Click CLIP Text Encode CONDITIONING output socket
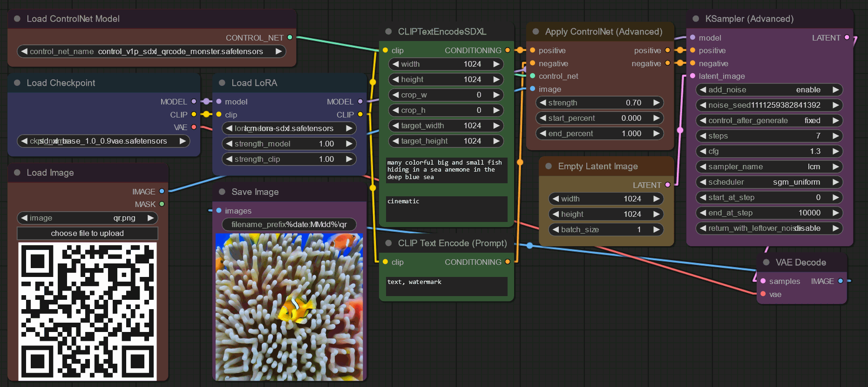This screenshot has height=387, width=868. click(507, 262)
